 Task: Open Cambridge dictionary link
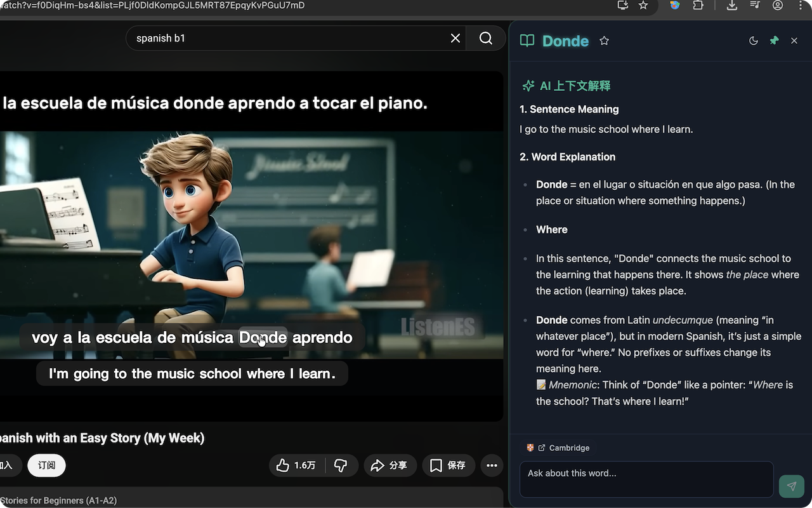(x=563, y=448)
